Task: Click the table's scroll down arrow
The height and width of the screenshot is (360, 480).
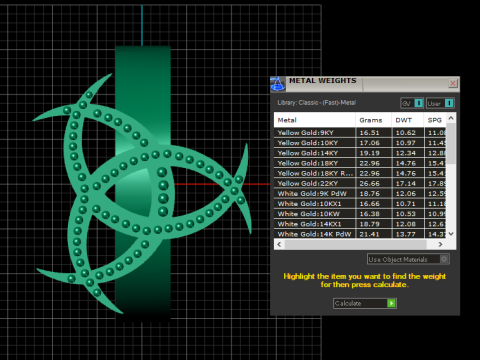Action: tap(451, 234)
